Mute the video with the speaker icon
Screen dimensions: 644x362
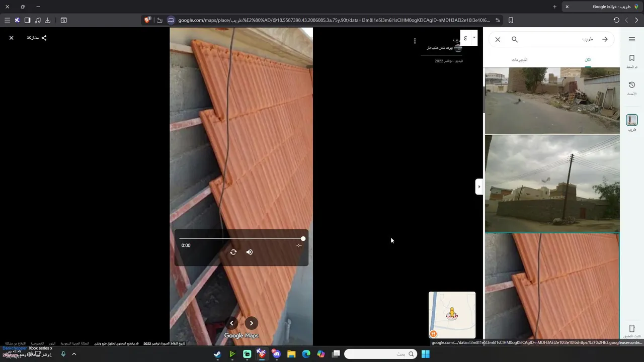click(x=250, y=252)
